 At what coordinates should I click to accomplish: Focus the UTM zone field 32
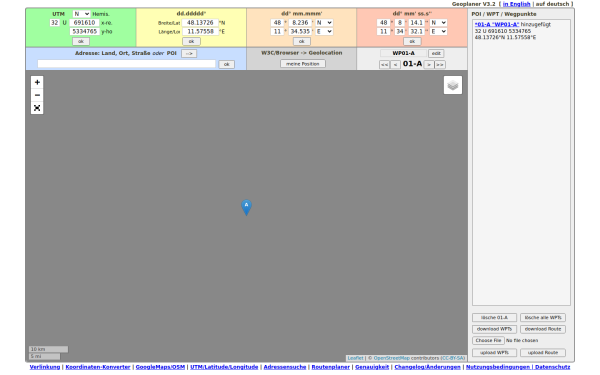[55, 23]
